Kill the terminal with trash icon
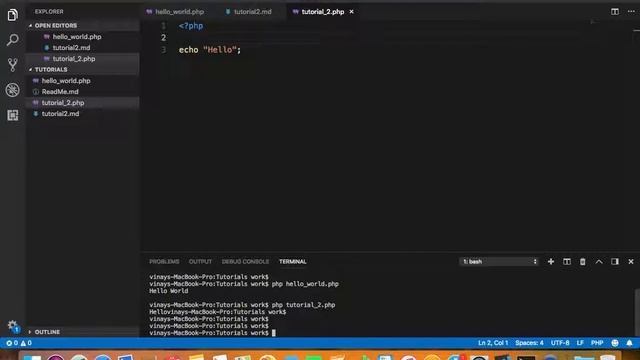The width and height of the screenshot is (640, 360). coord(582,262)
